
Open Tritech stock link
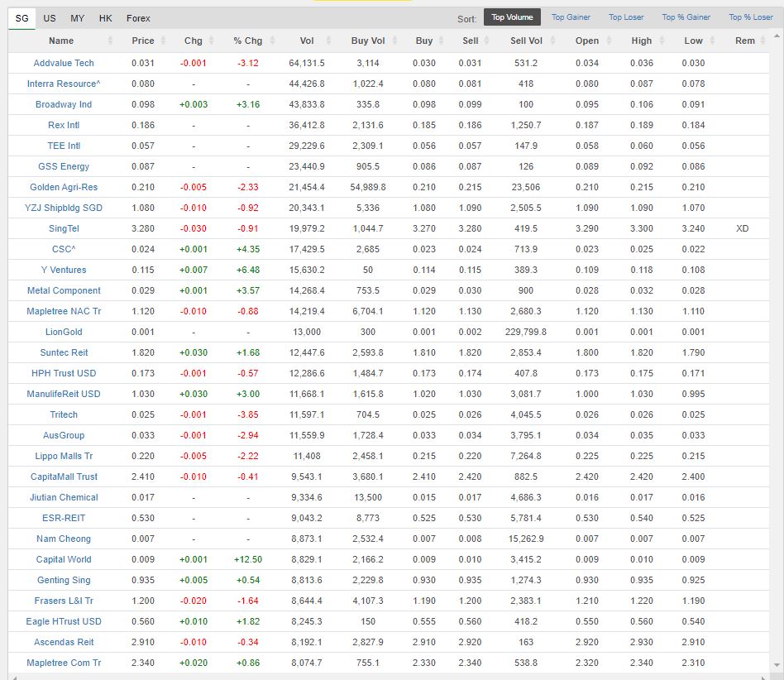click(x=64, y=414)
